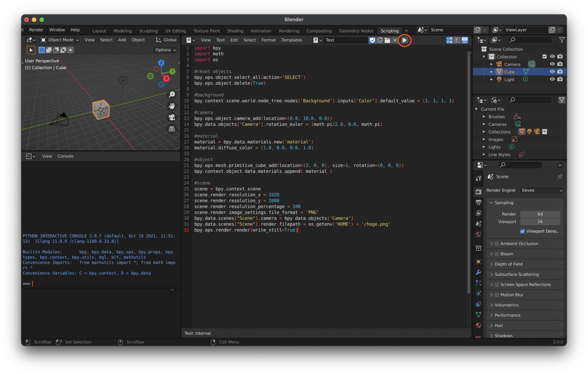588x374 pixels.
Task: Open the Python console editor type icon
Action: click(x=31, y=156)
